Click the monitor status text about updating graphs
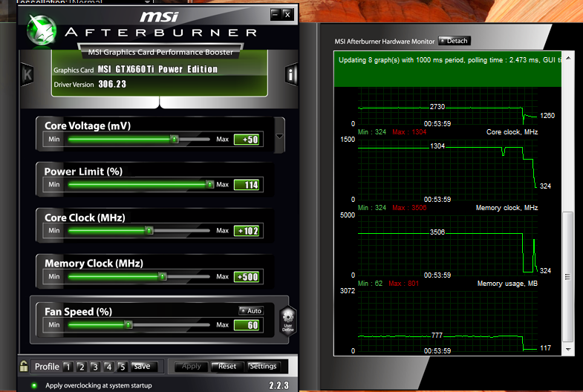The image size is (583, 392). tap(450, 60)
